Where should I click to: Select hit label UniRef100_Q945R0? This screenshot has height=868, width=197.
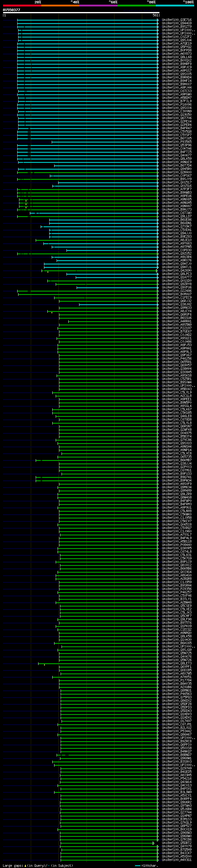click(x=177, y=169)
